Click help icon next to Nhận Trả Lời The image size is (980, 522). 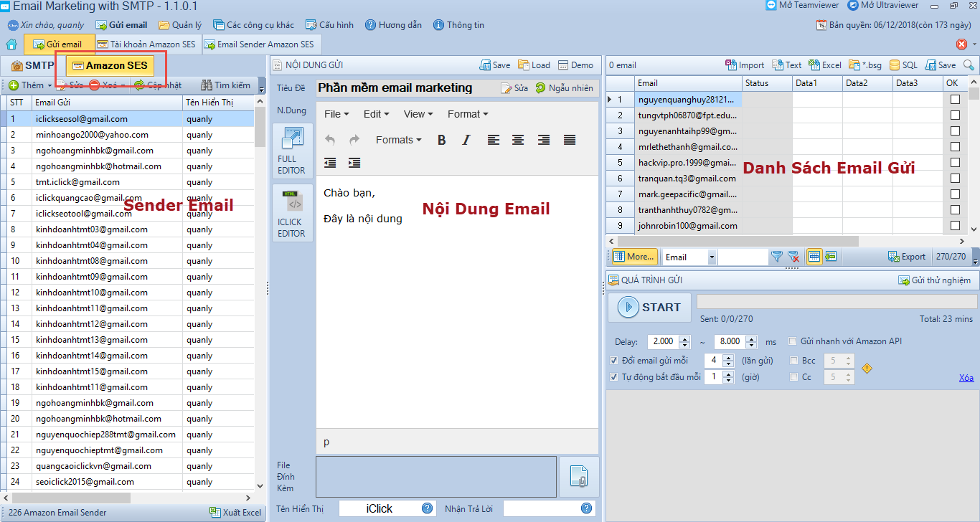(586, 508)
